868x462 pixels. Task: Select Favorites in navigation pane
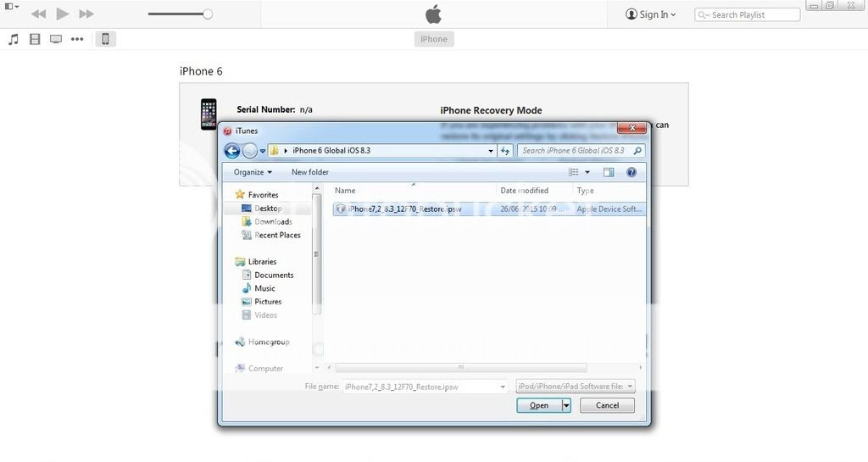[x=256, y=195]
